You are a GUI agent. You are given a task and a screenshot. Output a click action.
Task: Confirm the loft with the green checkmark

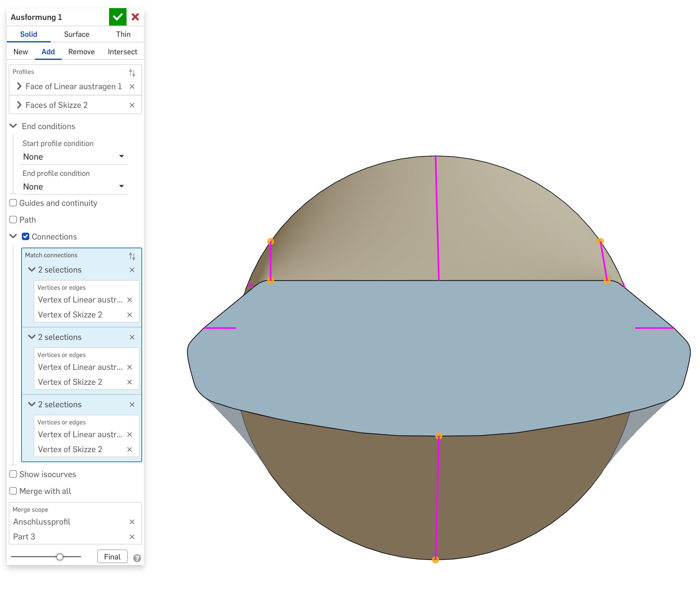click(x=117, y=17)
